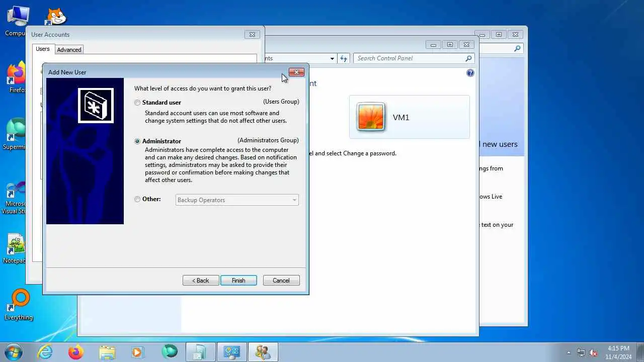The height and width of the screenshot is (362, 644).
Task: Open Control Panel help icon
Action: (x=470, y=73)
